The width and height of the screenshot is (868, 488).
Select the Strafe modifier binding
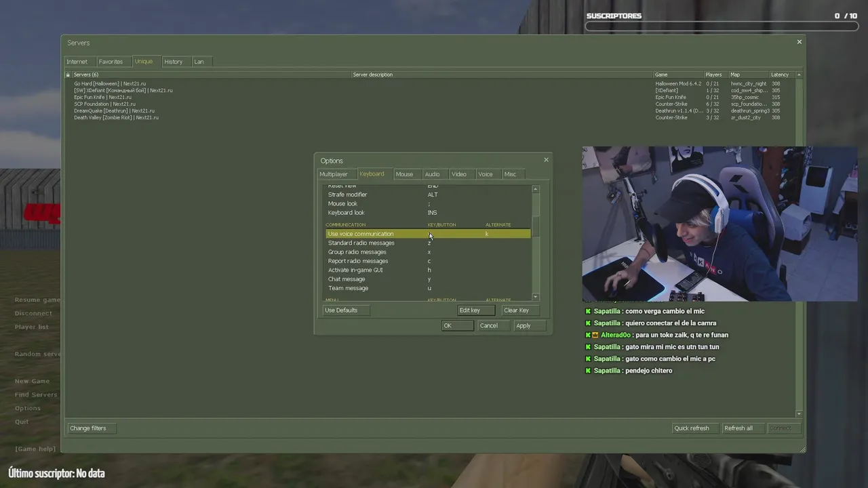tap(428, 195)
